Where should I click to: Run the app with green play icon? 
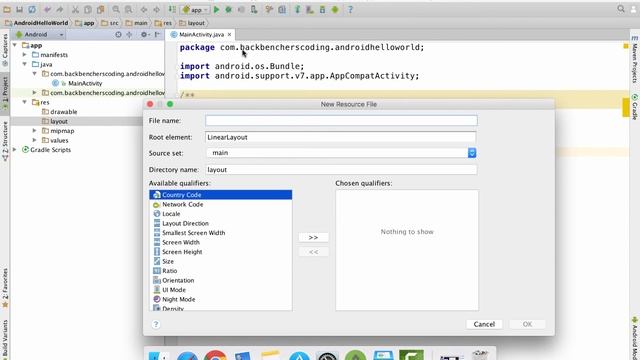(x=217, y=9)
